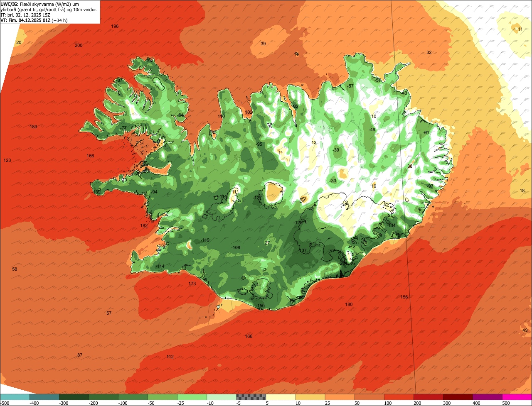Select the dark maroon swatch between 300 and 400

(x=458, y=397)
